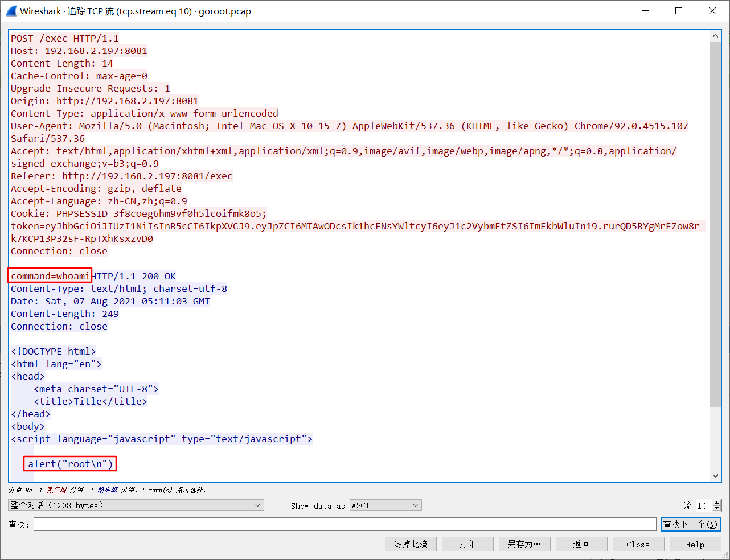Click the Accept-Language: zh-CN line
The width and height of the screenshot is (730, 560).
pos(99,201)
